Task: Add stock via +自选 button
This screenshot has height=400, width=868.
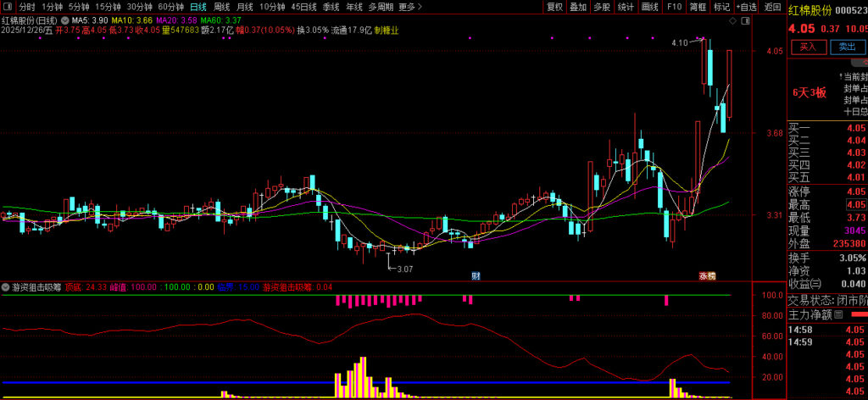Action: coord(746,6)
